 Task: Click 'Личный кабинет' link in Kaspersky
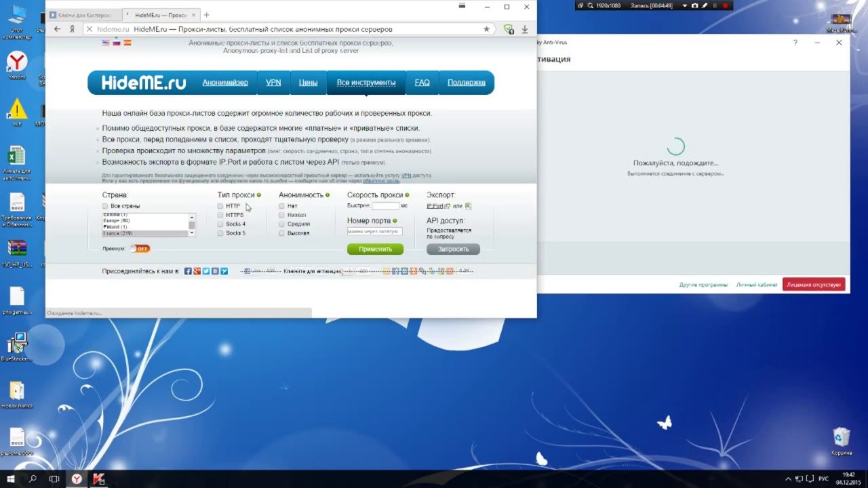pos(757,285)
